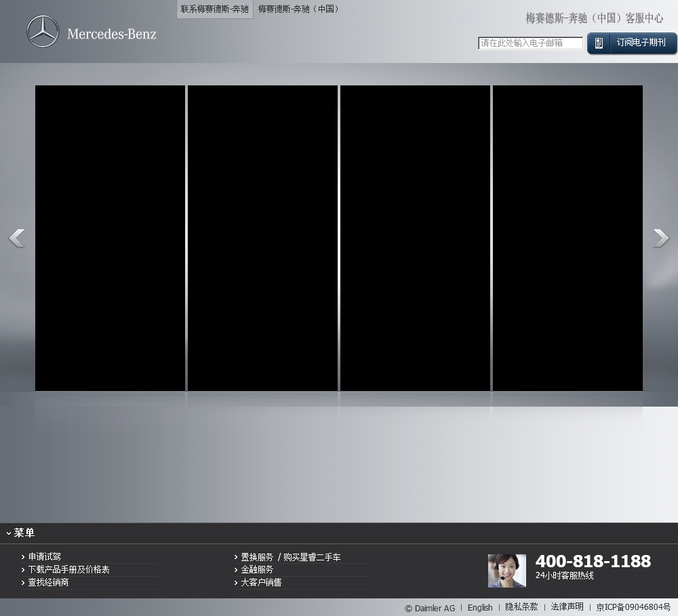Screen dimensions: 678x616
Task: Click the first black carousel panel
Action: click(110, 238)
